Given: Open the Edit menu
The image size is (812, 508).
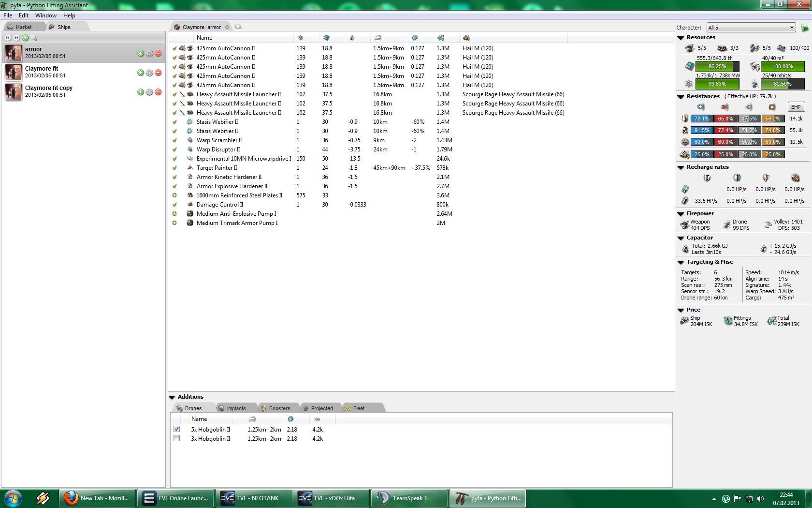Looking at the screenshot, I should click(24, 15).
